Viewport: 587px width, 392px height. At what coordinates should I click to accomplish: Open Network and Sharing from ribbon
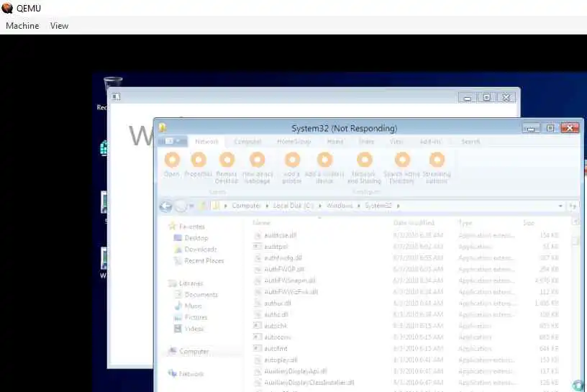(364, 160)
